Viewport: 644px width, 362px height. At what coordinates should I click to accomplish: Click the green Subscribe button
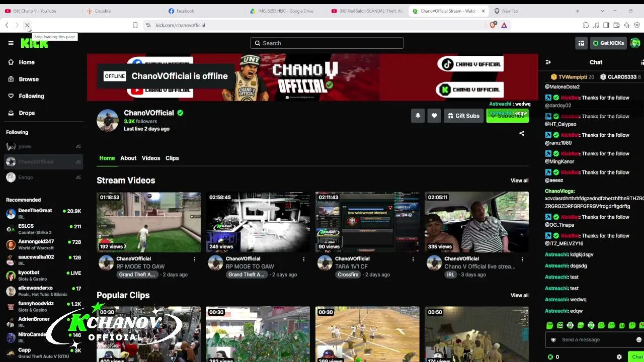pyautogui.click(x=508, y=116)
